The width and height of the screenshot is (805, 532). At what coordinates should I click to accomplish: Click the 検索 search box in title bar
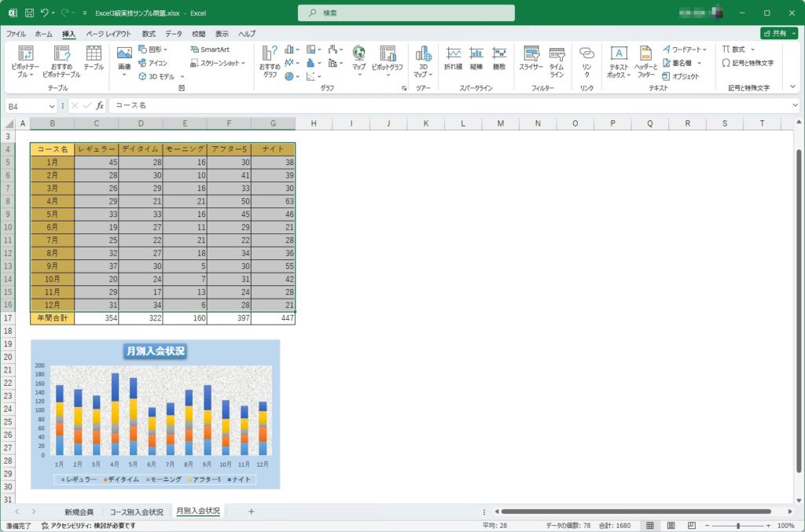[x=406, y=13]
